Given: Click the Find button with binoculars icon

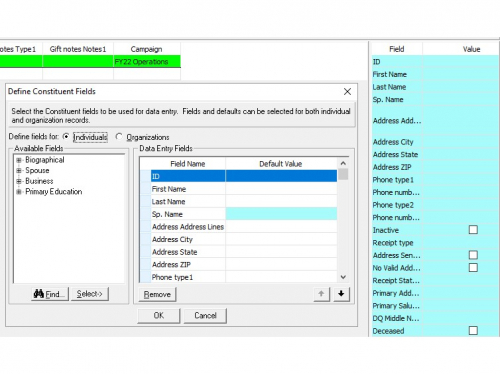Looking at the screenshot, I should [50, 294].
